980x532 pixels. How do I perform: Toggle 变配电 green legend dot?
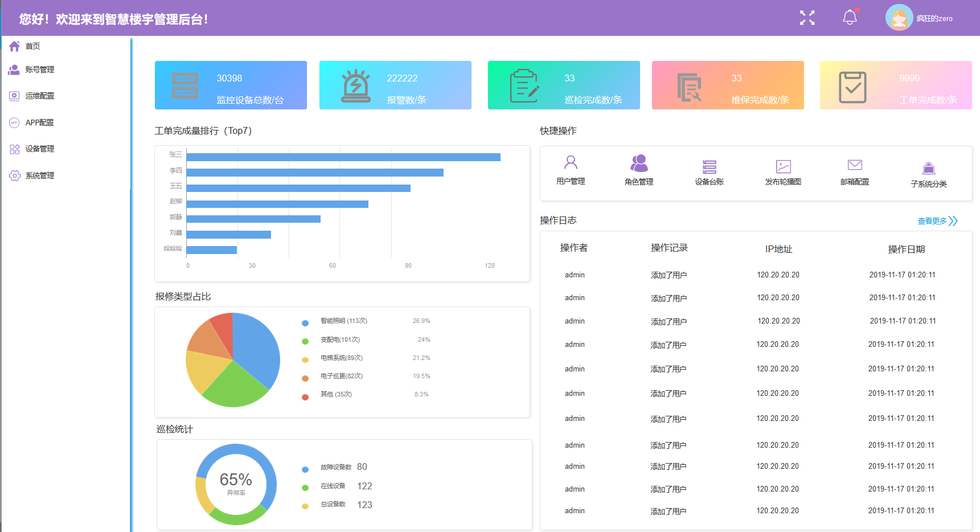305,341
